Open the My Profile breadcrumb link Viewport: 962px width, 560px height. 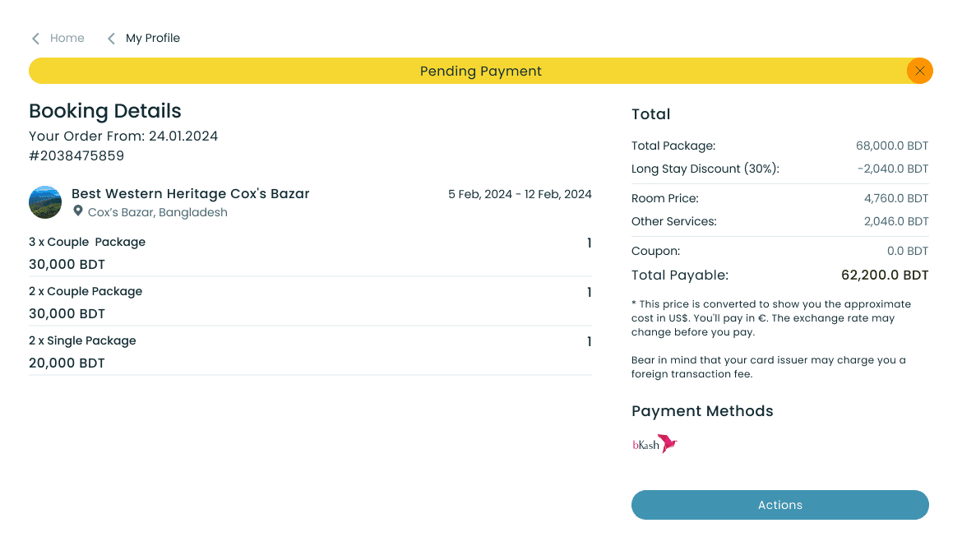(x=152, y=38)
